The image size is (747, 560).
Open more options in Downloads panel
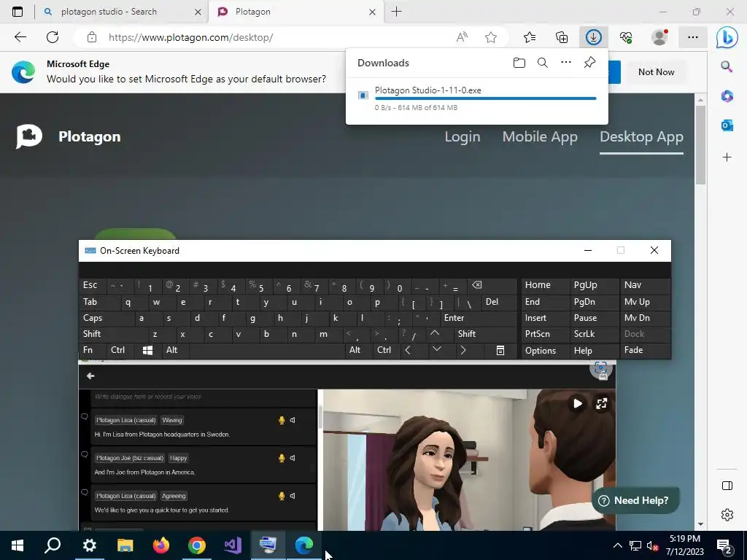point(565,63)
